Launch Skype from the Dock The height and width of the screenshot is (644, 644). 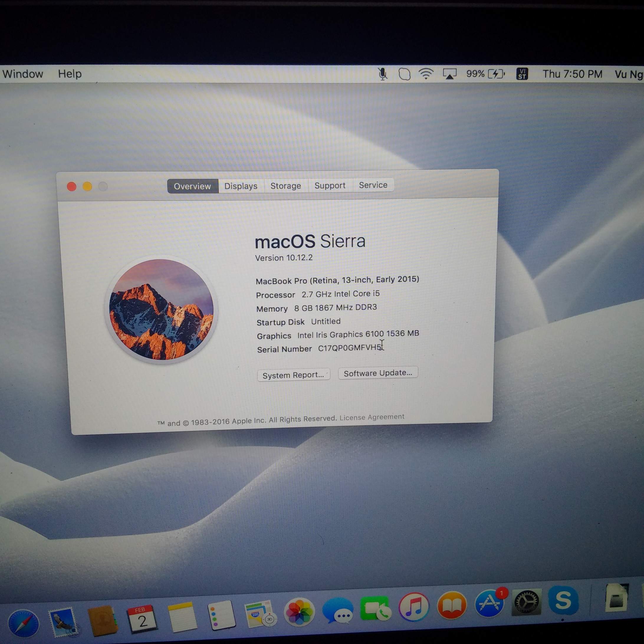point(563,600)
